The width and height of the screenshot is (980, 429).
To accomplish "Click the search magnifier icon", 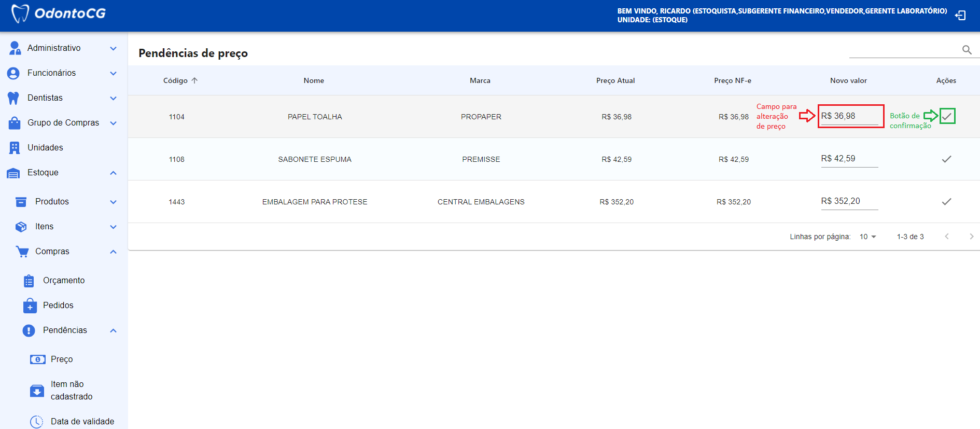I will coord(967,50).
